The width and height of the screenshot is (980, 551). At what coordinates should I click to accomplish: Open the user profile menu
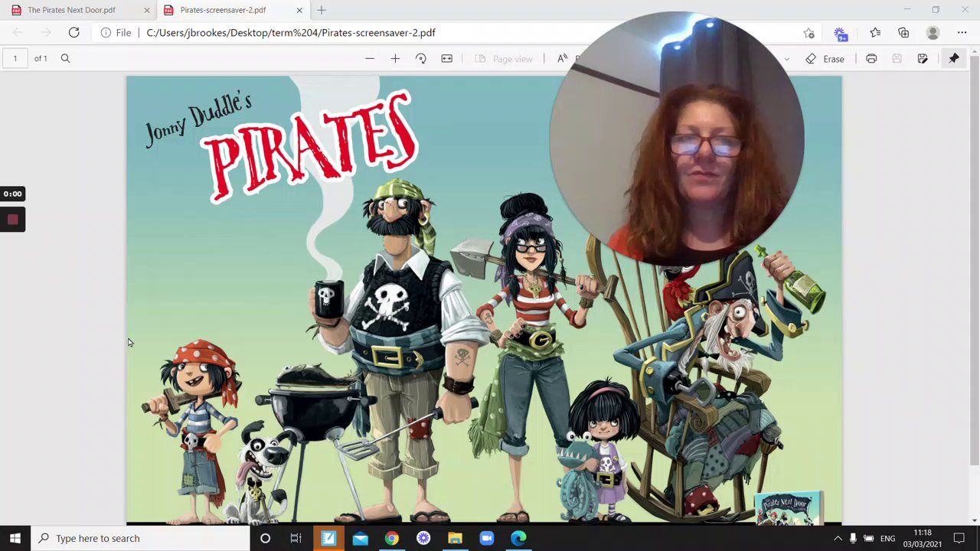point(933,32)
